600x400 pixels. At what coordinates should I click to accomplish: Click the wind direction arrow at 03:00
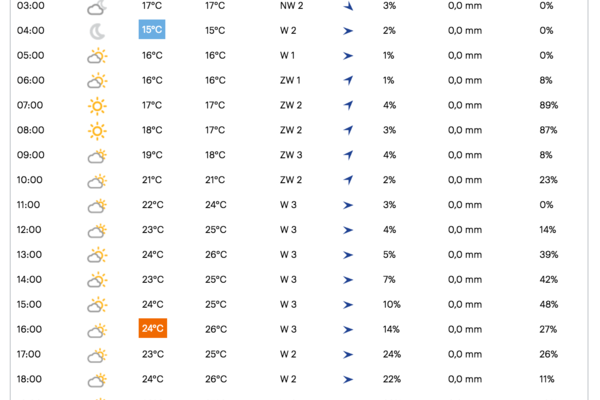click(x=348, y=6)
